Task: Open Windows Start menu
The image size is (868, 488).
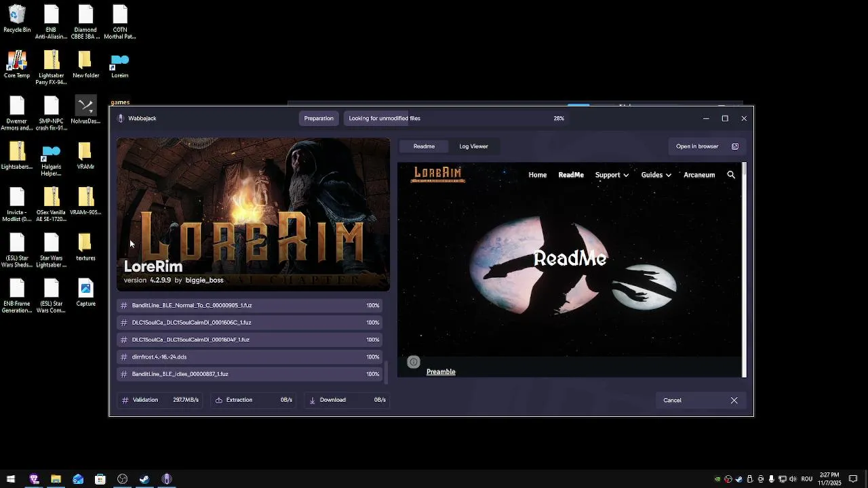Action: pos(11,479)
